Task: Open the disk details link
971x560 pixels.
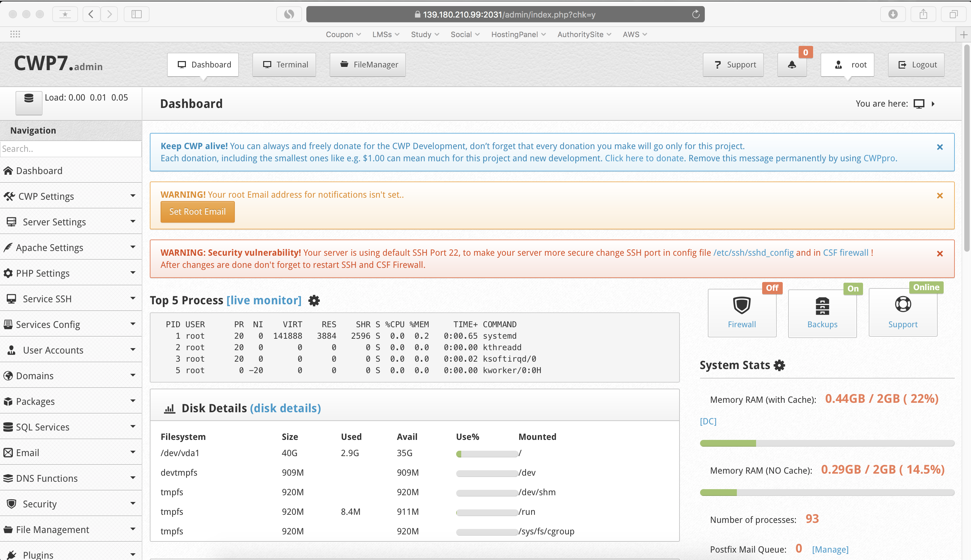Action: [x=285, y=409]
